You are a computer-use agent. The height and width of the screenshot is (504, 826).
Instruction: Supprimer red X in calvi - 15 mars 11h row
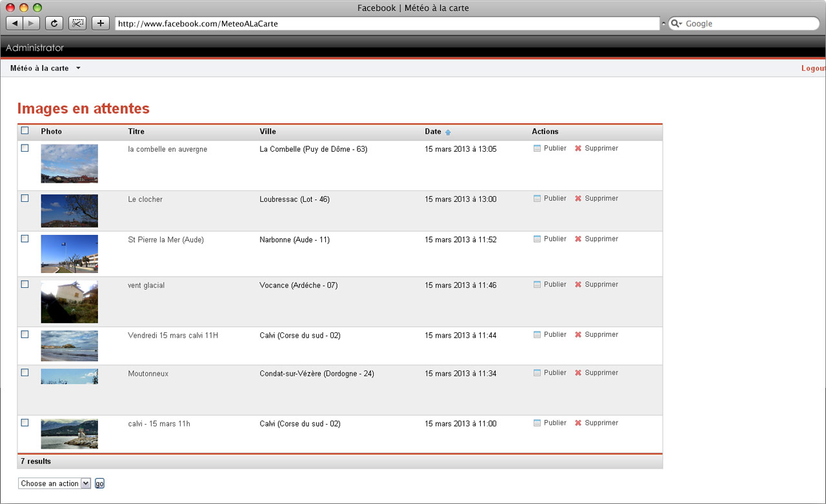(578, 423)
